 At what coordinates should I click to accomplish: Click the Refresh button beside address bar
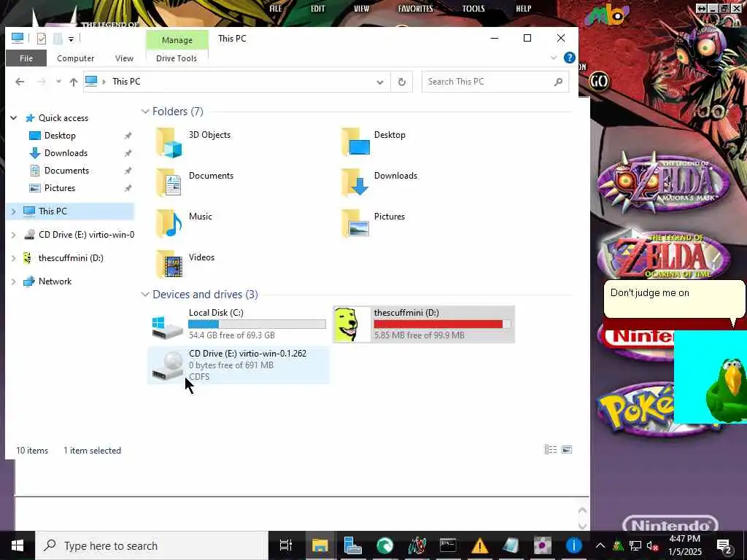pyautogui.click(x=402, y=82)
